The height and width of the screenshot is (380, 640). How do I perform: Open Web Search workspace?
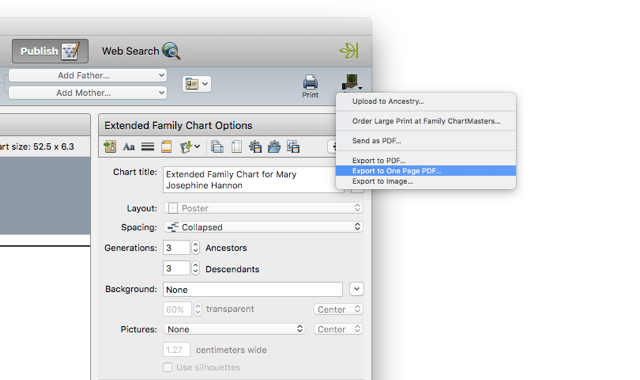click(141, 51)
